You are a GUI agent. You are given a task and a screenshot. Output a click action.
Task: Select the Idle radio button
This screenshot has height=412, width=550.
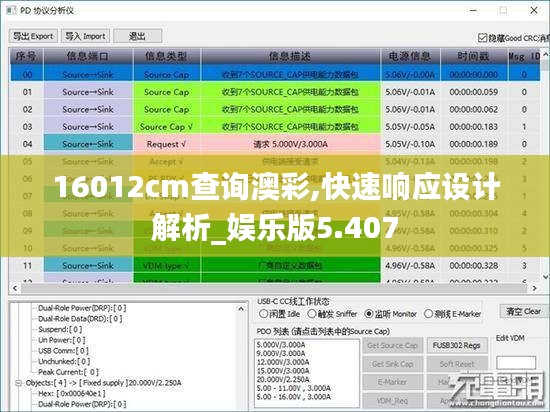[263, 314]
